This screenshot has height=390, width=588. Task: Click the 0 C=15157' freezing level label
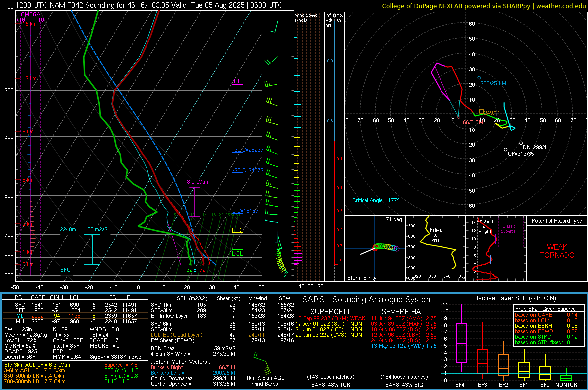tap(245, 211)
